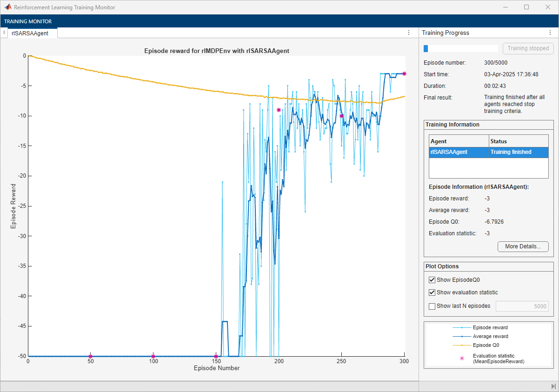This screenshot has width=559, height=392.
Task: Click the Episode Q0 legend line marker
Action: tap(462, 345)
